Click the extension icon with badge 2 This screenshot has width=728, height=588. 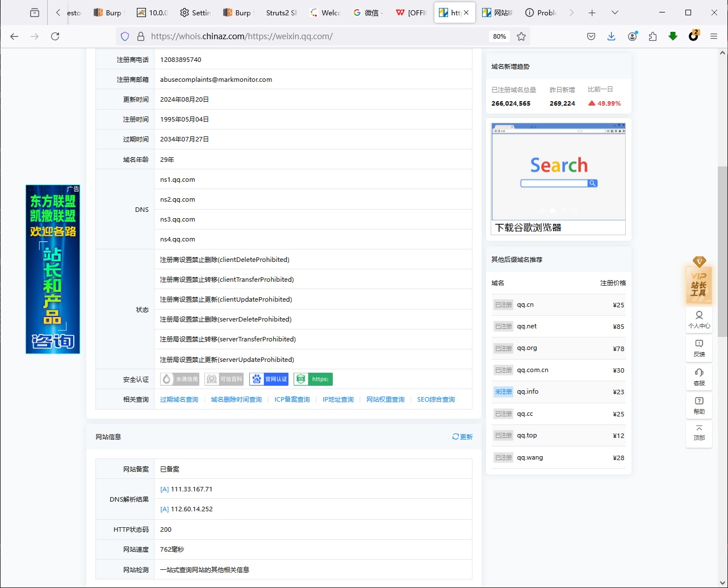693,36
